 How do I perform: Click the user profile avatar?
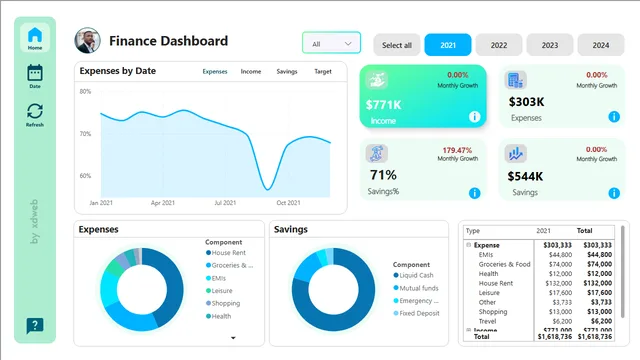(x=87, y=40)
